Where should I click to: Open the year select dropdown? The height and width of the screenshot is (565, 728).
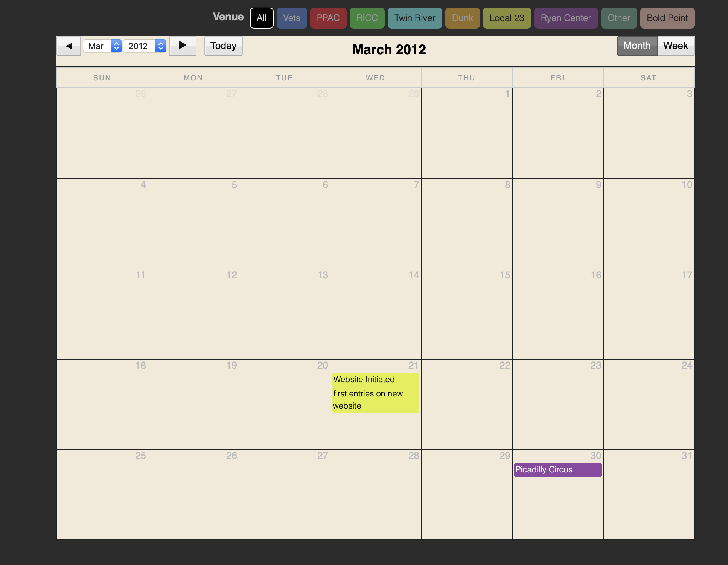[145, 46]
